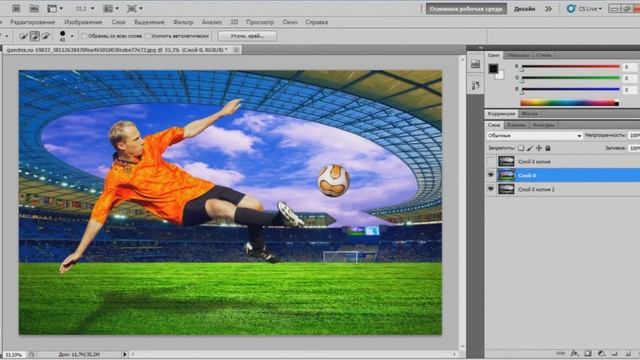640x360 pixels.
Task: Toggle lock all padlock icon
Action: [548, 148]
